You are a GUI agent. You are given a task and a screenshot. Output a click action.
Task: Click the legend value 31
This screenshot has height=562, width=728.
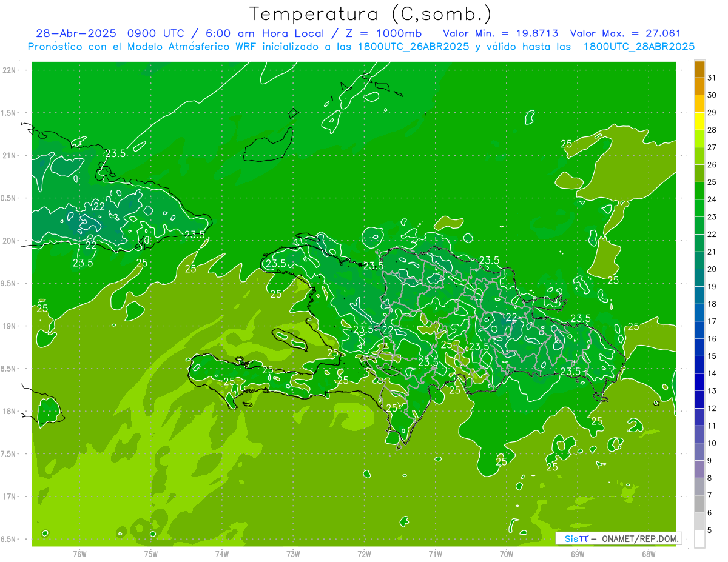click(712, 78)
